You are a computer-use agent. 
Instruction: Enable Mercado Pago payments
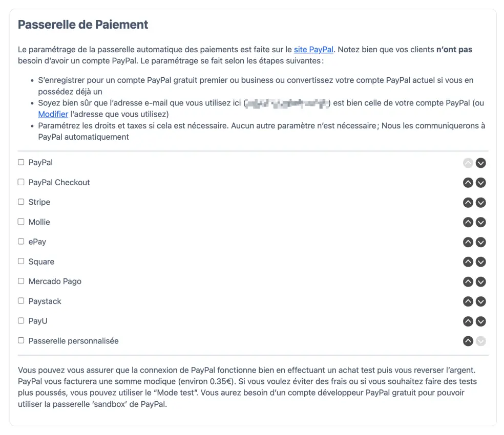(20, 281)
